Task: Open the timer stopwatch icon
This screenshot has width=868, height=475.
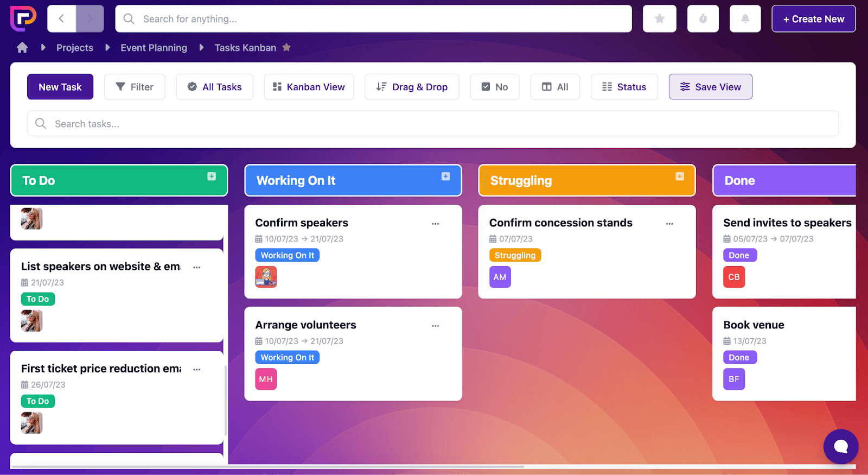Action: coord(703,19)
